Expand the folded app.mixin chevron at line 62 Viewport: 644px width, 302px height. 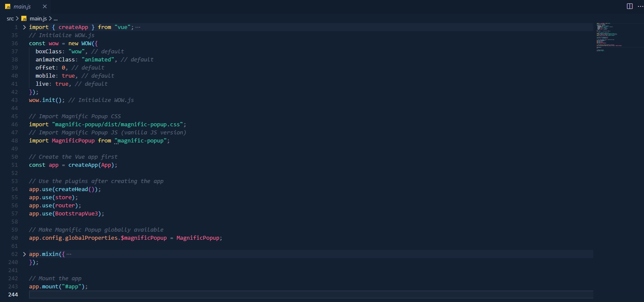click(x=24, y=254)
